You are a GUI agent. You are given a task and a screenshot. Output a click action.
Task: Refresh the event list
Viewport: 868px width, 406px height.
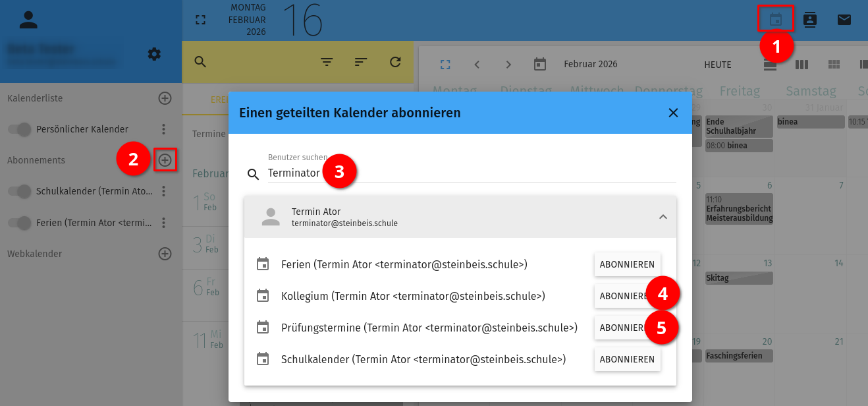pos(395,62)
